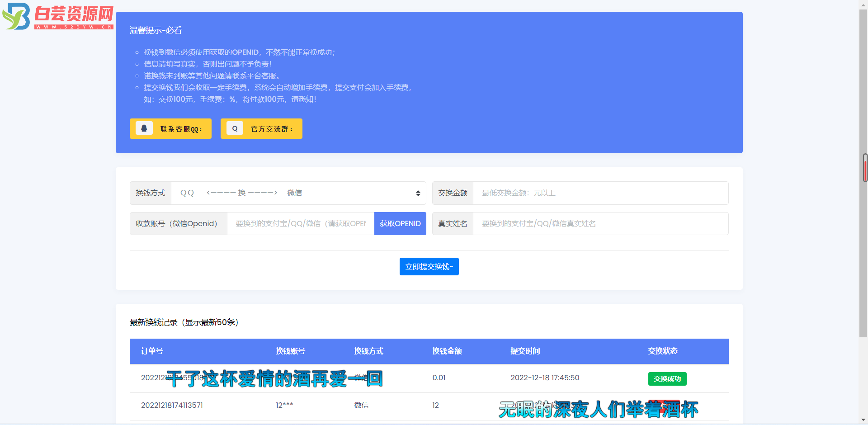Click the amount 12 in second row
Image resolution: width=868 pixels, height=425 pixels.
[435, 406]
